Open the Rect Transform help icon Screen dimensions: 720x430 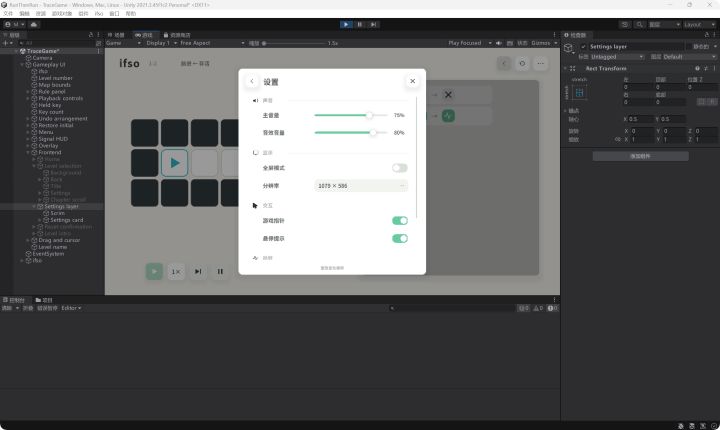click(698, 68)
